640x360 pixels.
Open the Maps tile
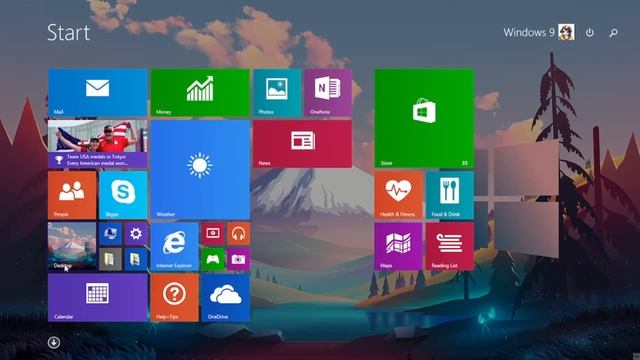pos(398,246)
